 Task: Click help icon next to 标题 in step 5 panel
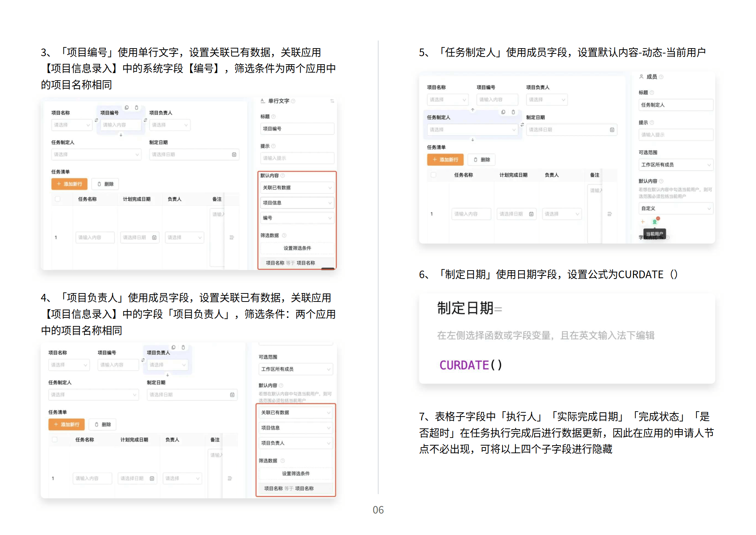click(652, 92)
